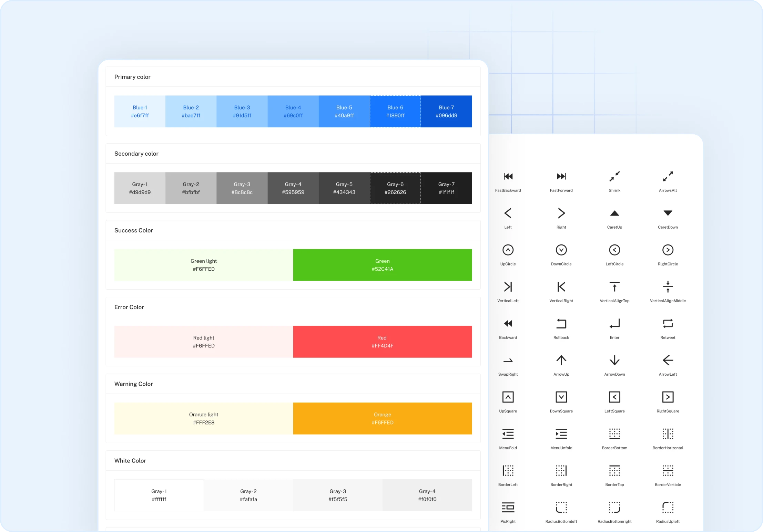763x532 pixels.
Task: Click the Orange light #FFF2E8 swatch
Action: [x=204, y=418]
